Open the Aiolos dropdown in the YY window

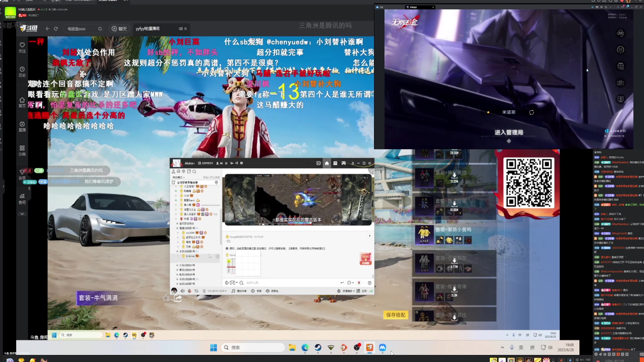click(190, 163)
